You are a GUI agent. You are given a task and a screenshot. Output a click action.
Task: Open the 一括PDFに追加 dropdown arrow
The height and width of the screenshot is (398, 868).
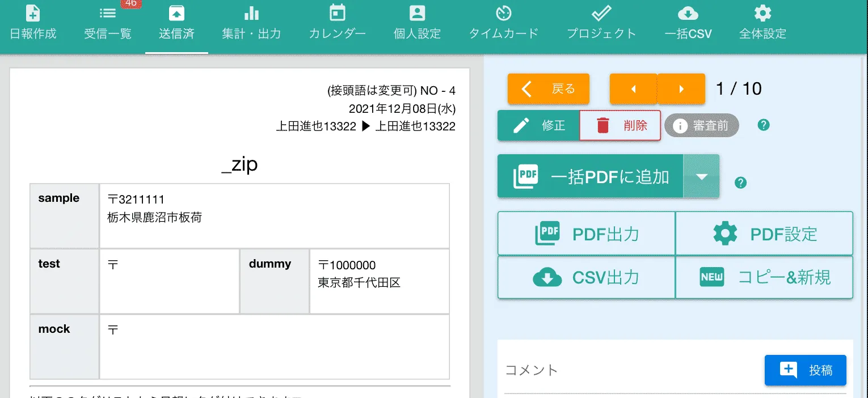702,176
